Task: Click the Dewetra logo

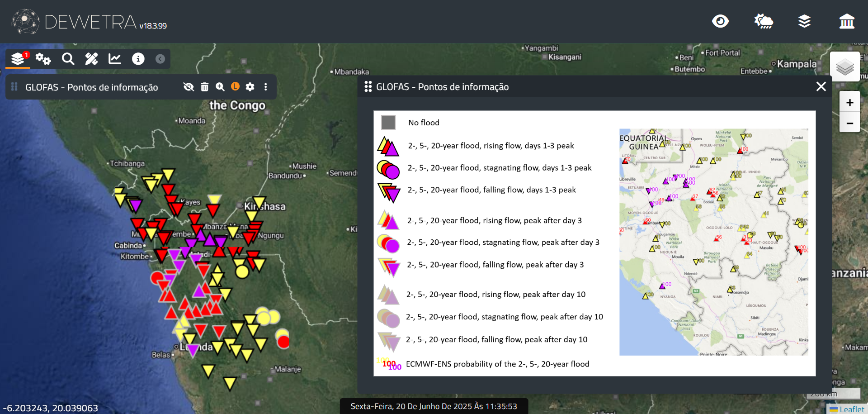Action: click(x=89, y=22)
